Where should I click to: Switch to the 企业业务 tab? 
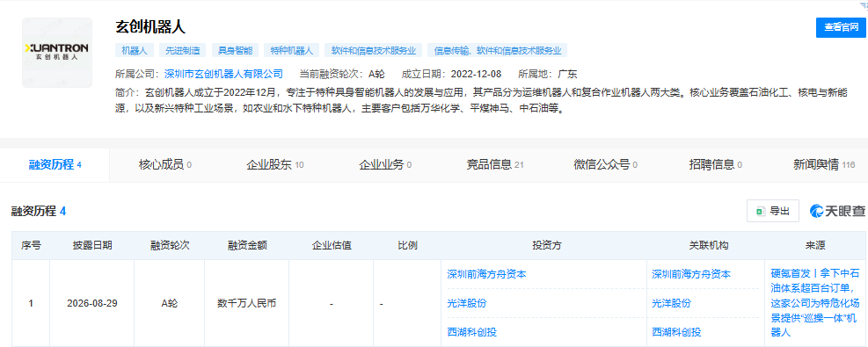pyautogui.click(x=385, y=164)
